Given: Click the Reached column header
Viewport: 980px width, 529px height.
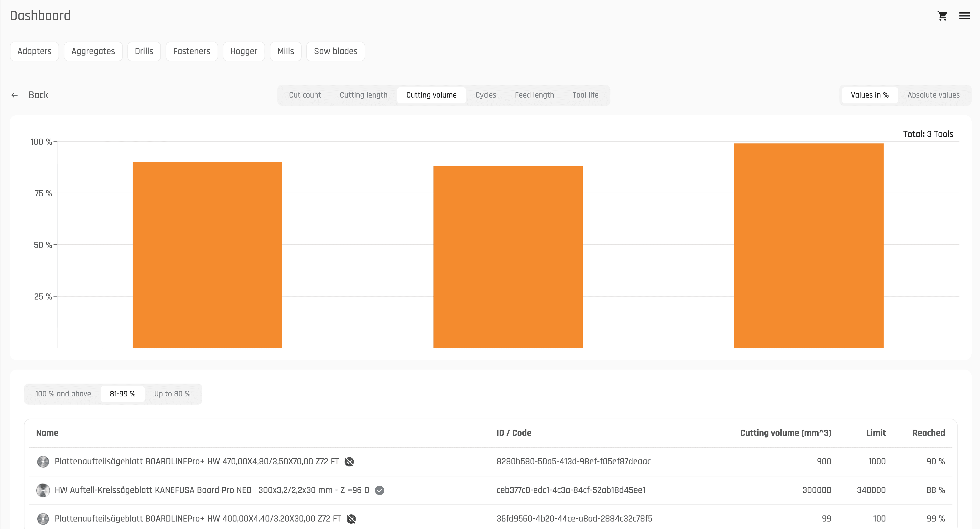Looking at the screenshot, I should (x=929, y=433).
